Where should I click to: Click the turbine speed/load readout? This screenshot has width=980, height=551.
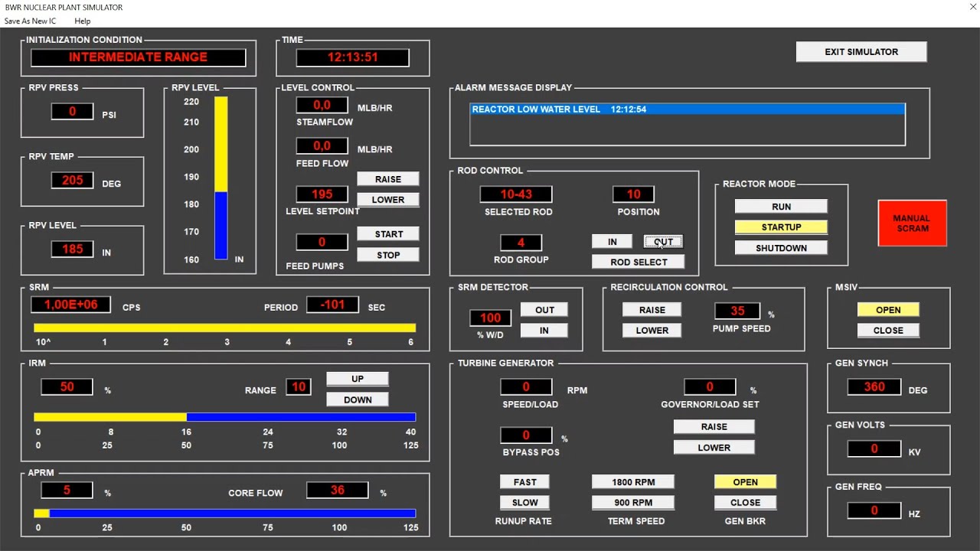click(x=526, y=387)
